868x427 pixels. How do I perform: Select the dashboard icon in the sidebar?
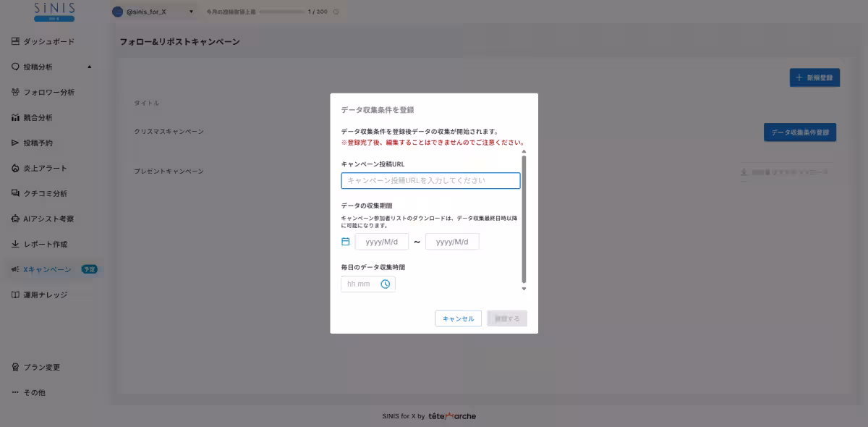(15, 41)
